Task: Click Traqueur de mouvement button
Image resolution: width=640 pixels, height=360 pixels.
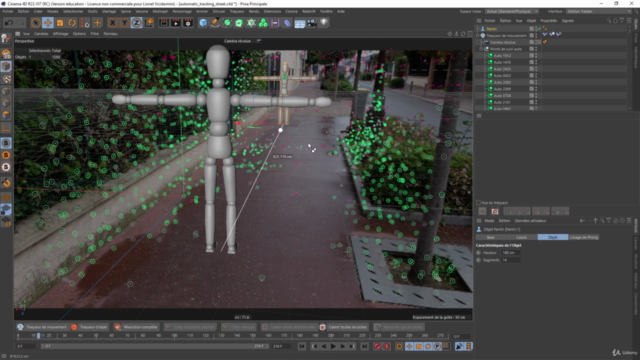Action: [x=41, y=327]
